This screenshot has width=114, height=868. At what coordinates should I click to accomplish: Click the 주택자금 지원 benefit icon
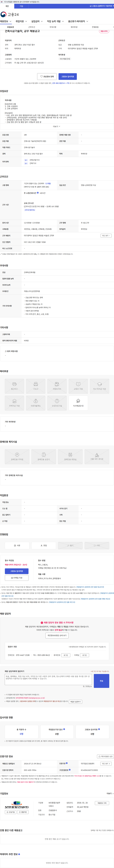click(14, 403)
